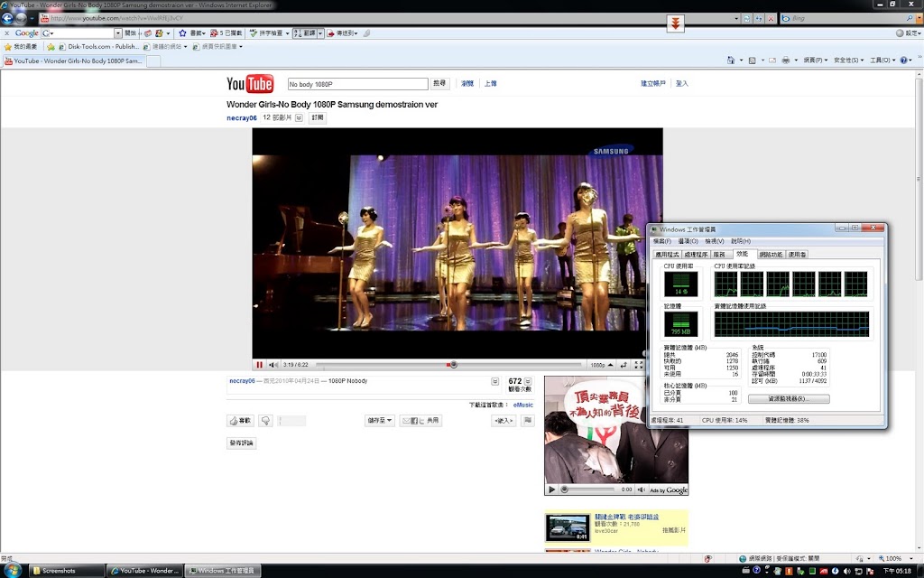Click the sign in link
This screenshot has height=578, width=924.
click(682, 84)
